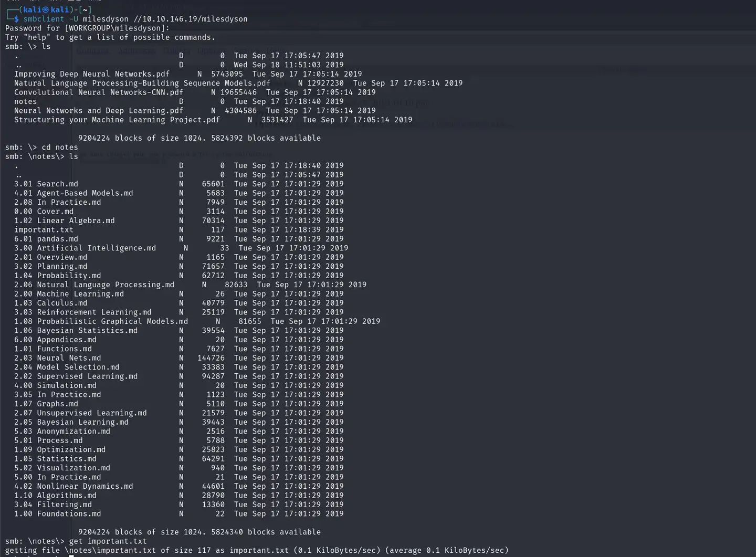Screen dimensions: 756x557
Task: Click 3.04 Filtering.md entry
Action: (x=53, y=505)
